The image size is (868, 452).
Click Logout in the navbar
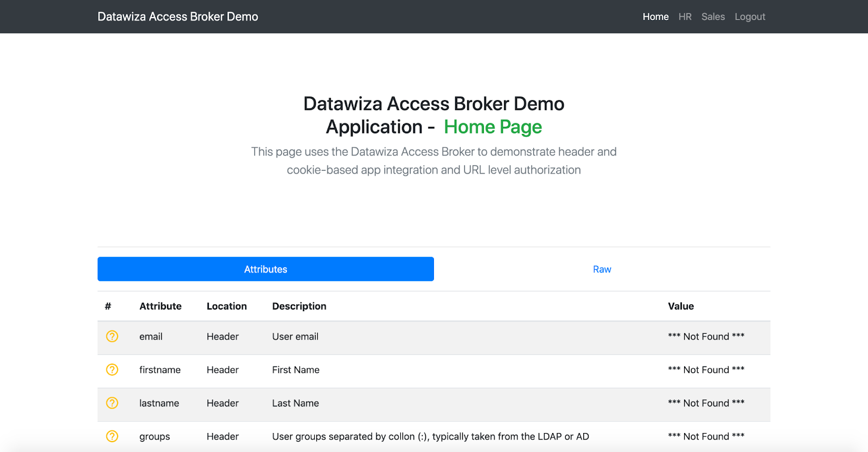coord(750,17)
